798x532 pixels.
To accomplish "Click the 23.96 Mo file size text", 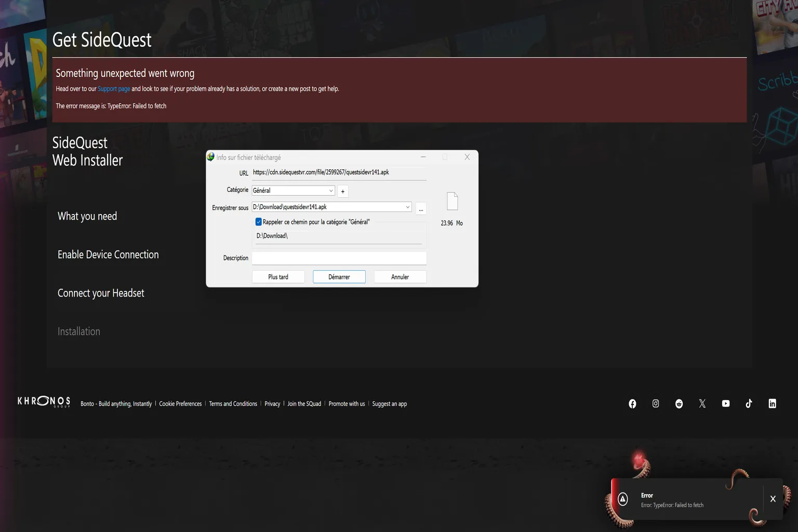I will (x=452, y=223).
